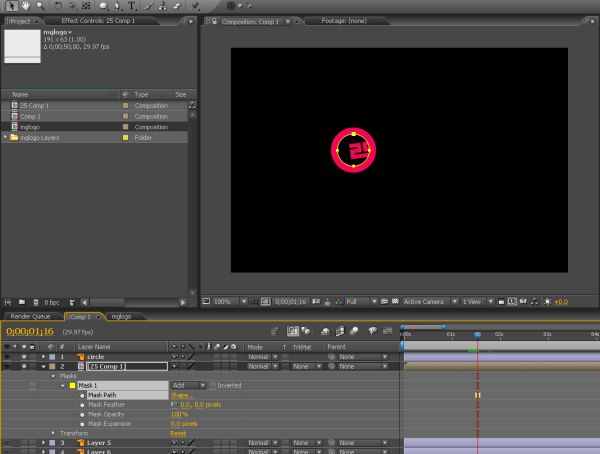The image size is (600, 454).
Task: Toggle the live update button in timeline
Action: (x=293, y=331)
